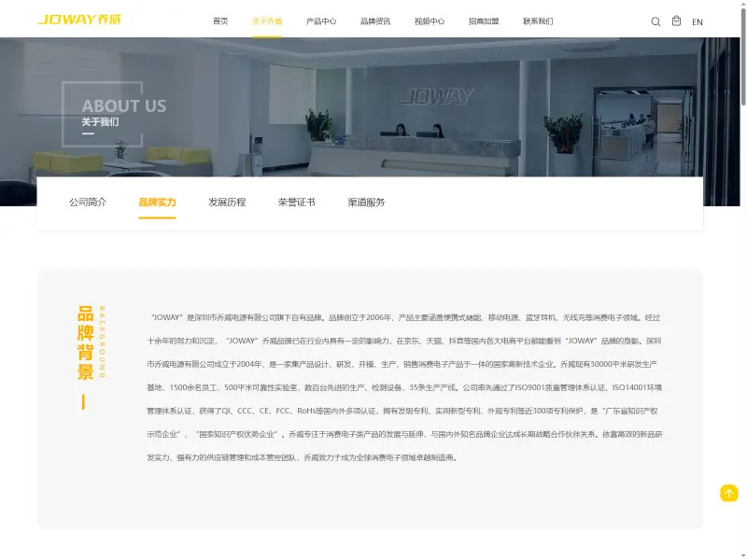
Task: Open the search magnifier icon
Action: point(655,21)
